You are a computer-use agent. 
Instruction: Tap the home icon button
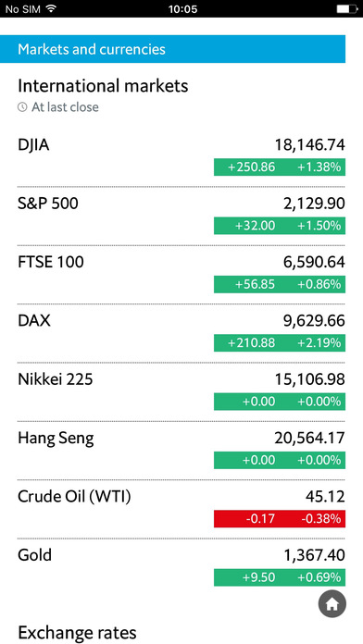pyautogui.click(x=332, y=603)
